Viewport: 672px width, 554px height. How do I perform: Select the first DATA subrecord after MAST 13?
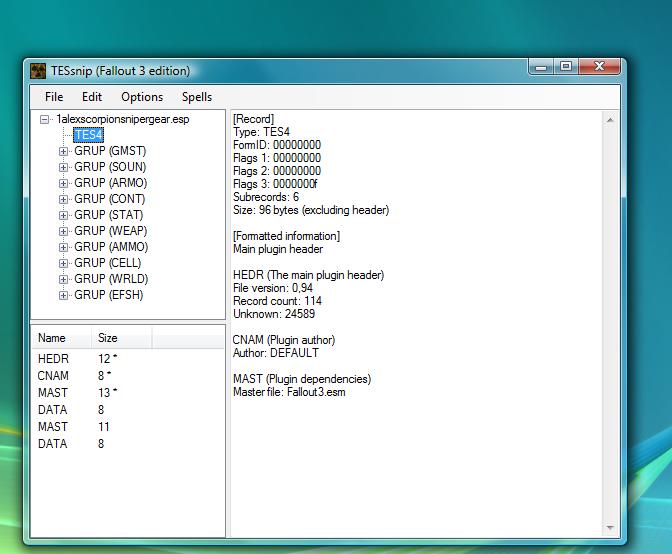(x=128, y=410)
